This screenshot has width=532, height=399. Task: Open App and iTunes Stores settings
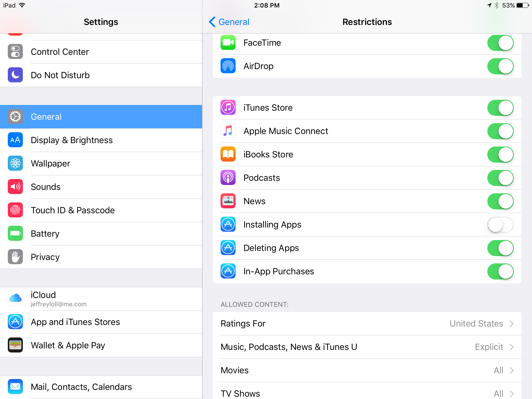[x=75, y=322]
